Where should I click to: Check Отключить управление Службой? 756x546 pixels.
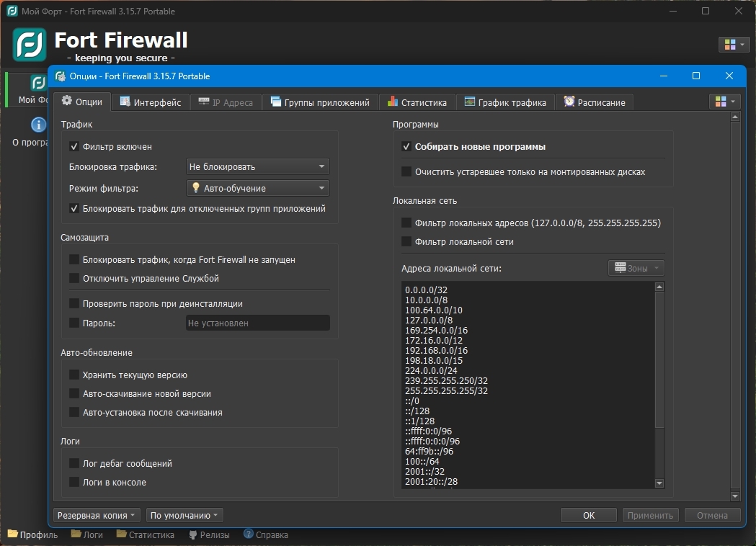pyautogui.click(x=74, y=279)
